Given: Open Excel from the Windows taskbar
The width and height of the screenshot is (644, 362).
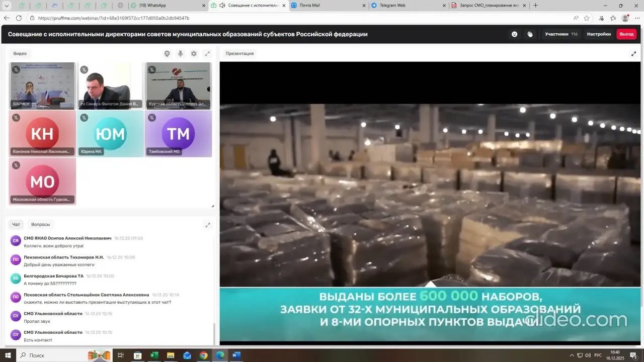Looking at the screenshot, I should coord(154,355).
